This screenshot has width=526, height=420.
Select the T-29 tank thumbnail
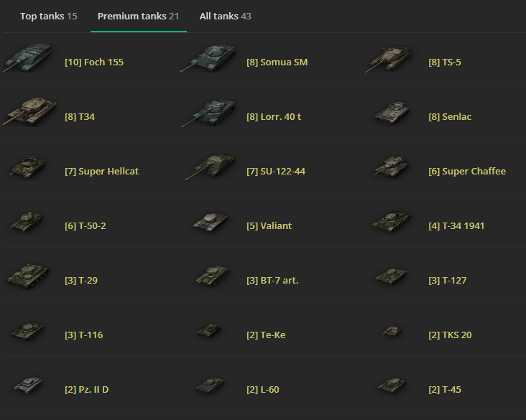tap(28, 276)
